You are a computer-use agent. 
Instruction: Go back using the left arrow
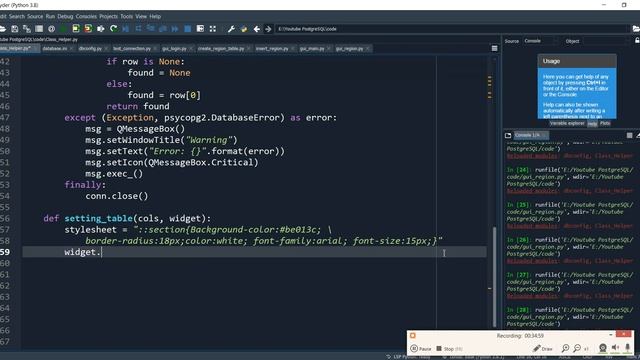256,29
